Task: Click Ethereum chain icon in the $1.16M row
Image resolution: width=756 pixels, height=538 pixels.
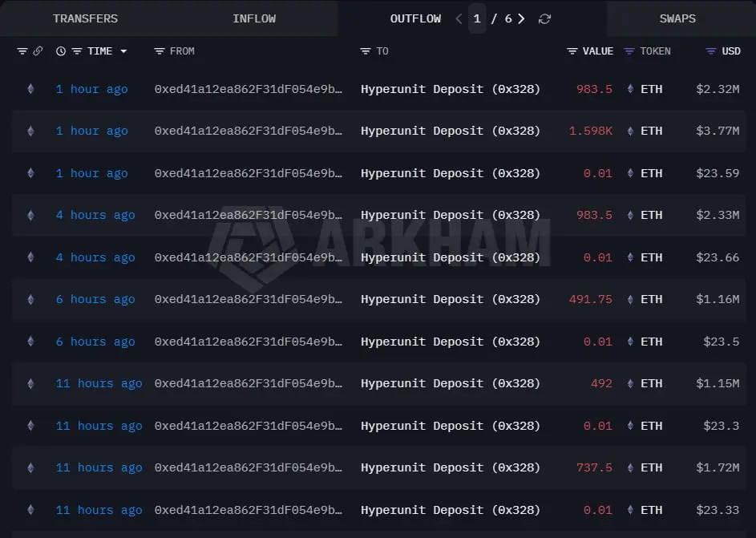Action: pos(30,299)
